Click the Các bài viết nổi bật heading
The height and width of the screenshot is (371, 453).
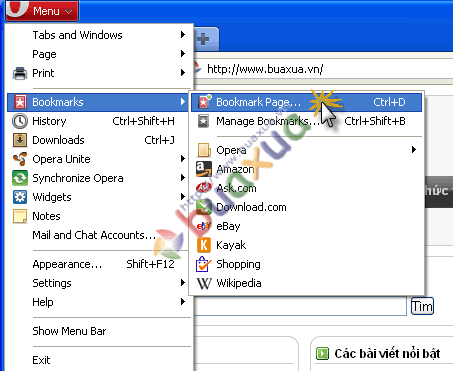[387, 353]
